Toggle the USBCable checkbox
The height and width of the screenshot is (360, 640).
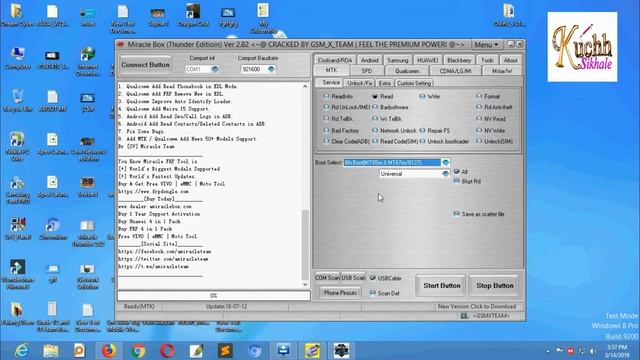point(373,278)
